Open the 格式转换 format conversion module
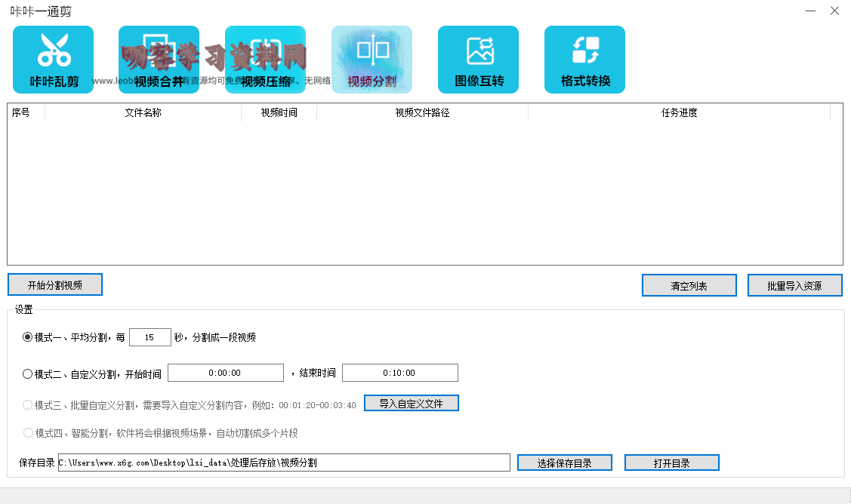The width and height of the screenshot is (851, 504). (x=584, y=60)
